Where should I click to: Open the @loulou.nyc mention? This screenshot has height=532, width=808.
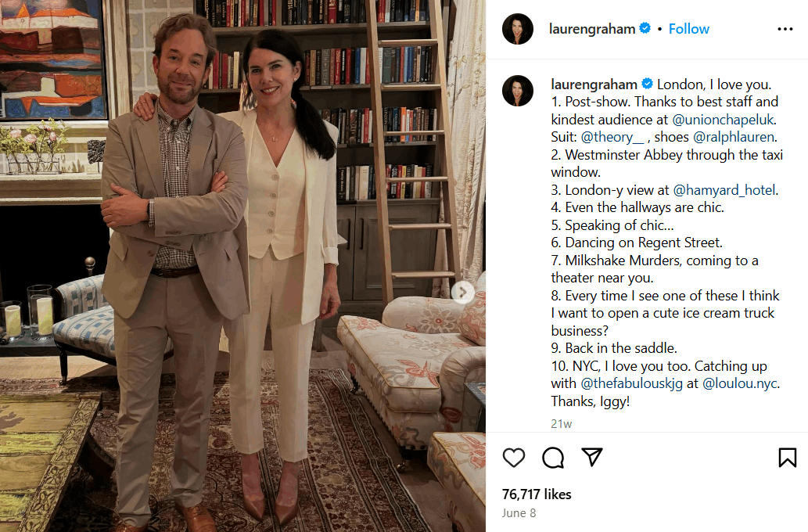point(740,383)
